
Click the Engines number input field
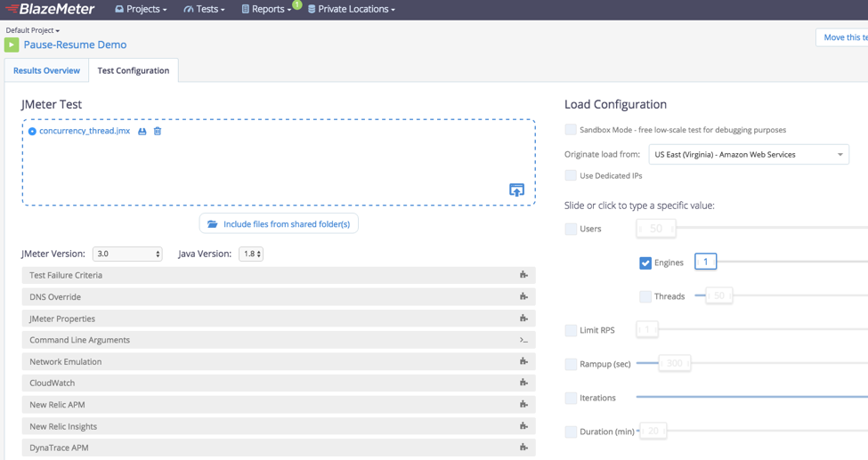[705, 262]
